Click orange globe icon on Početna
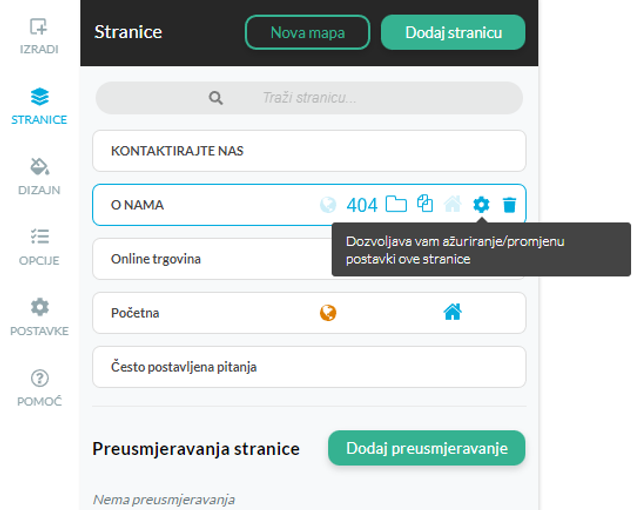 [x=328, y=313]
